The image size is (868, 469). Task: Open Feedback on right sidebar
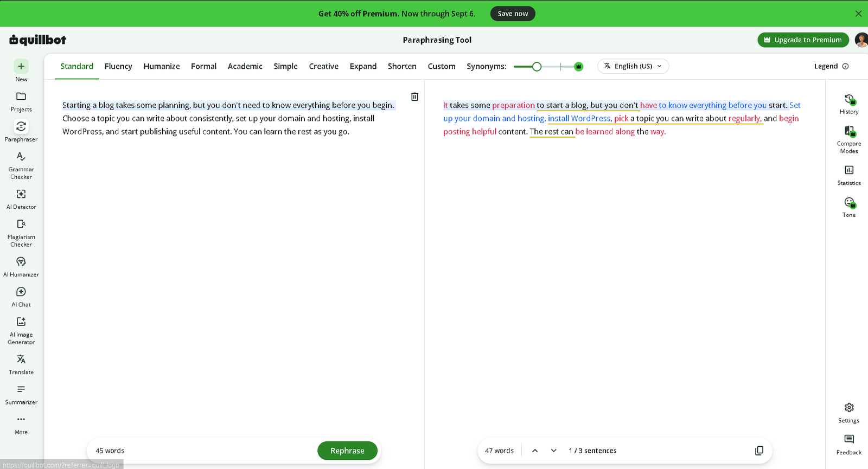point(849,445)
